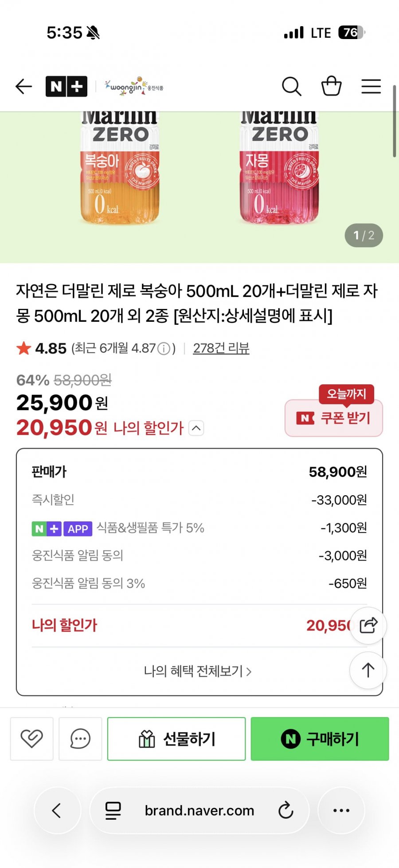Screen dimensions: 399x868
Task: Toggle the wishlist heart button
Action: pyautogui.click(x=32, y=739)
